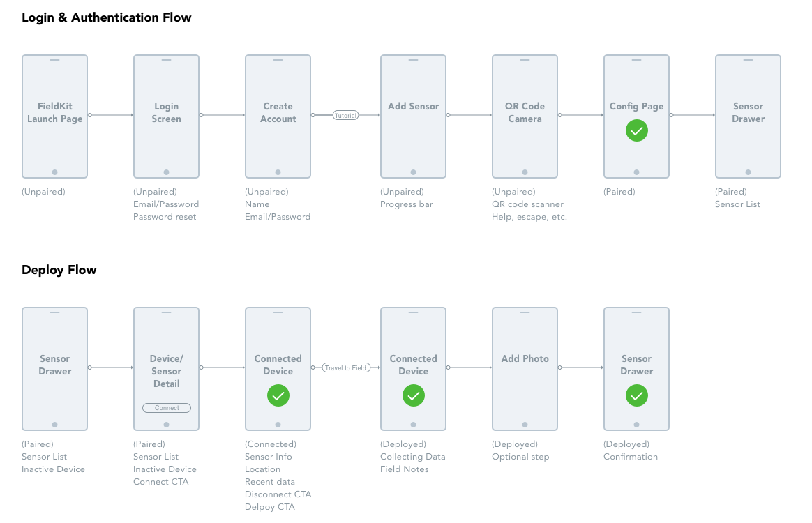
Task: Click the checkmark on the Deployed Sensor Drawer
Action: (x=636, y=396)
